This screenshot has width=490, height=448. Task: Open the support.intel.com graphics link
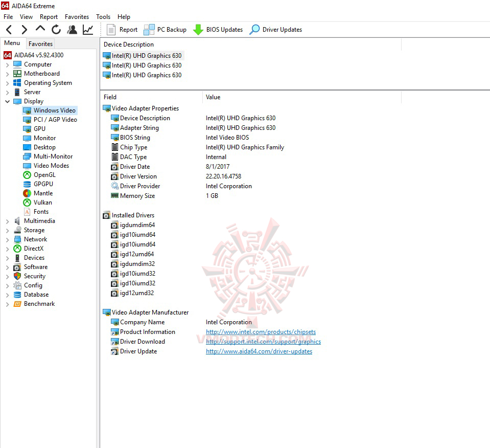[264, 342]
